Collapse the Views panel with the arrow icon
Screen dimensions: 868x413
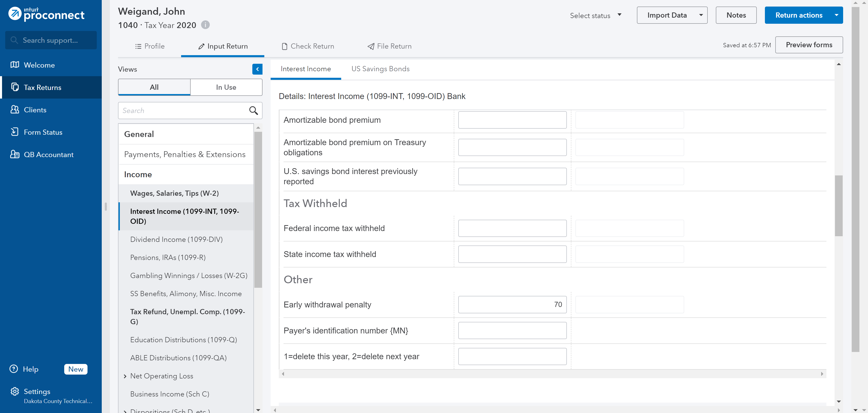(257, 69)
